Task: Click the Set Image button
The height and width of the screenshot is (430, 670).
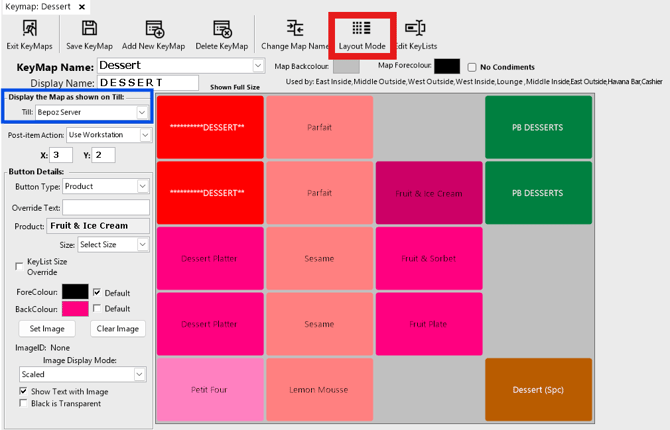Action: [48, 329]
